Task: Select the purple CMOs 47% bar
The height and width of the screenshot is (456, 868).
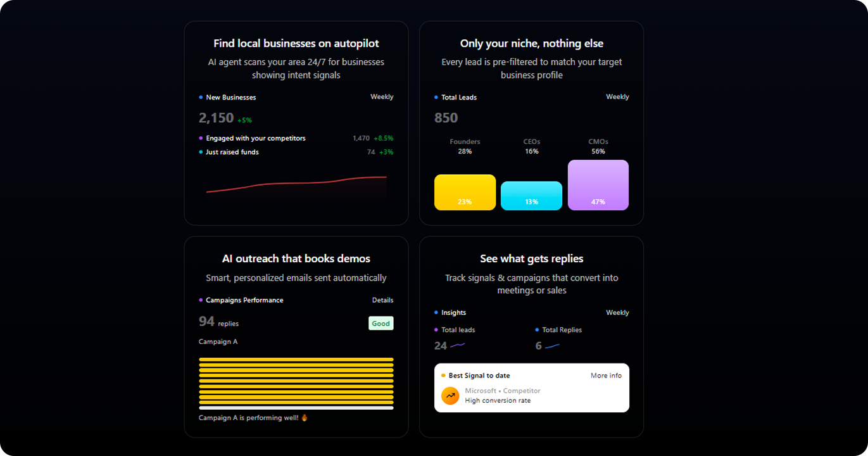Action: click(x=598, y=185)
